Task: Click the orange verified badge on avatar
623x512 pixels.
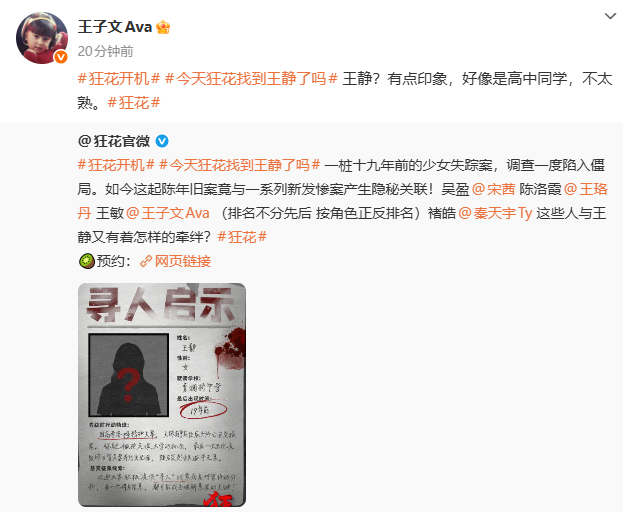Action: pyautogui.click(x=61, y=57)
